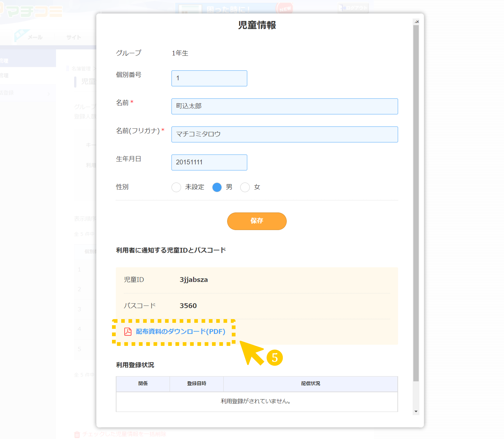
Task: Click the scrollbar down arrow in dialog
Action: [416, 411]
